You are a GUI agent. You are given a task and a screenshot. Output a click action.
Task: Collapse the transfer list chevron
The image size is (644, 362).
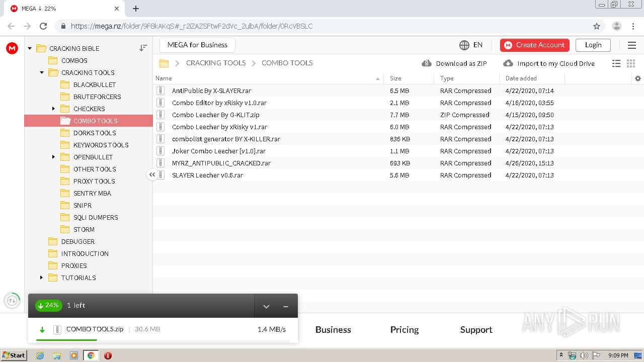(267, 306)
